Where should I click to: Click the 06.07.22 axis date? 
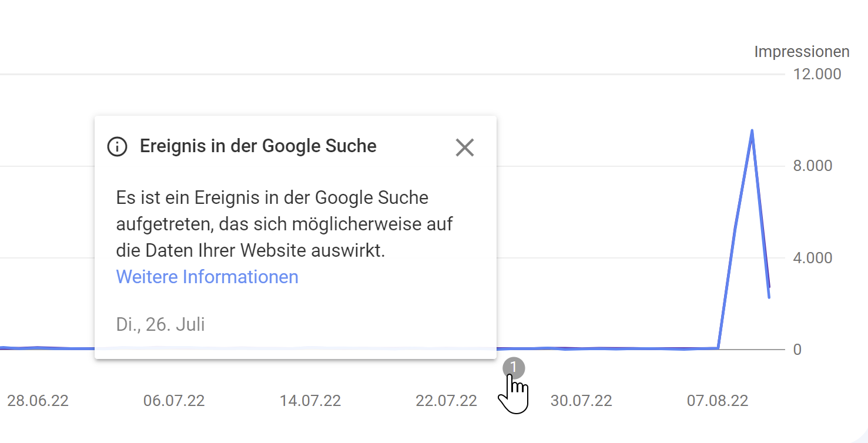[175, 400]
